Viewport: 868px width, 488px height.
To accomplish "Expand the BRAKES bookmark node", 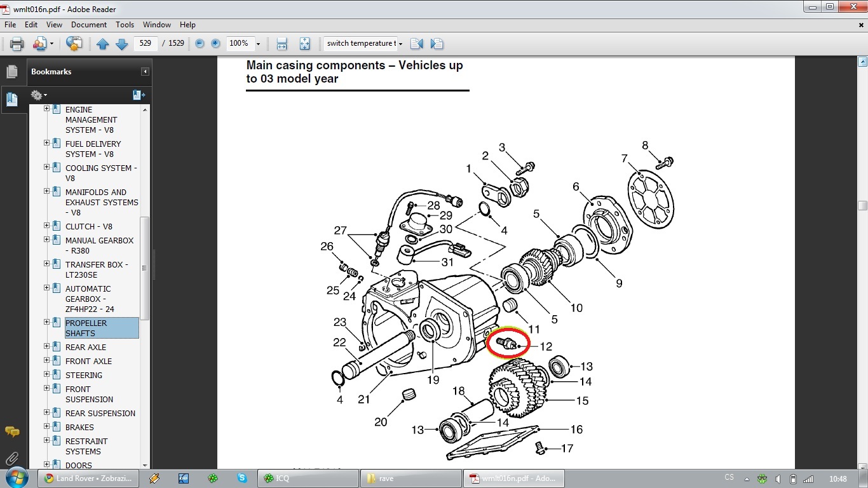I will (46, 426).
